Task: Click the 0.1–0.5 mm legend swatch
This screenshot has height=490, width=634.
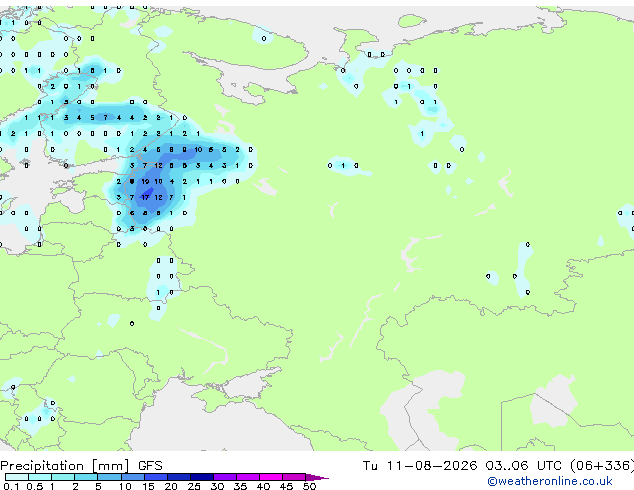Action: pyautogui.click(x=17, y=477)
